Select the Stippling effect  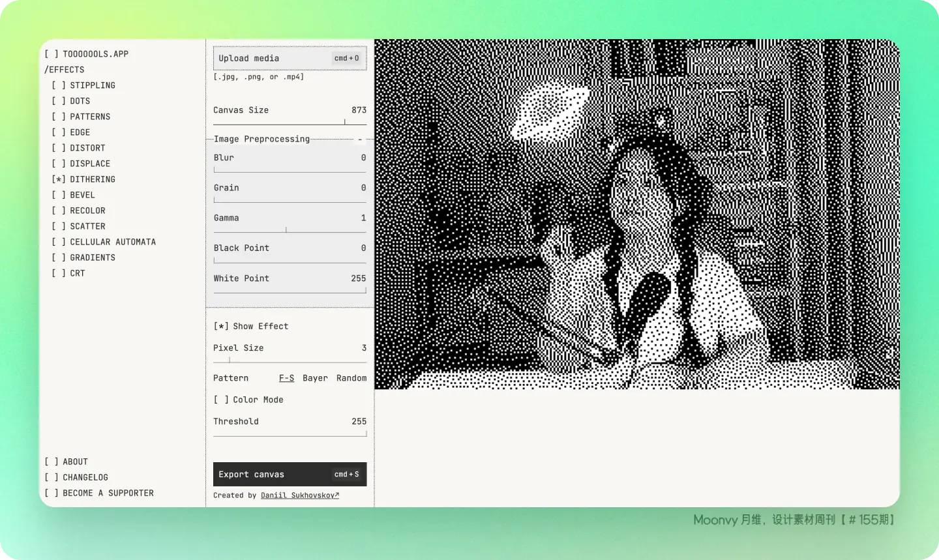(92, 85)
